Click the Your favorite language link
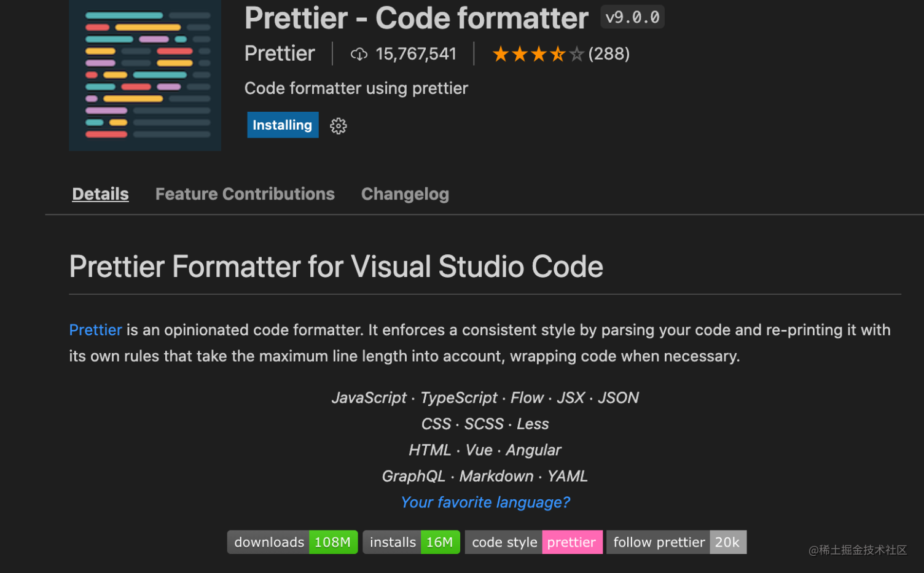Screen dimensions: 924x573 pyautogui.click(x=485, y=502)
